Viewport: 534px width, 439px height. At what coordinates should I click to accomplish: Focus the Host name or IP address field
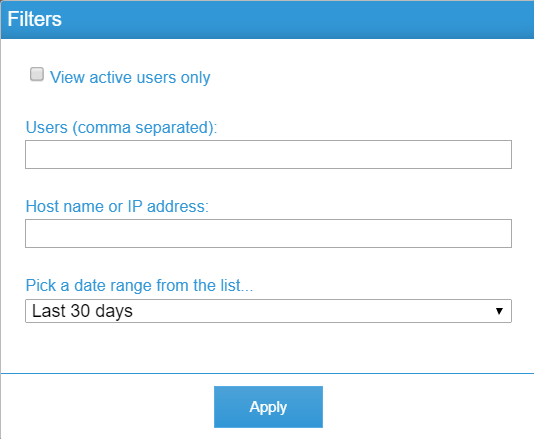[x=268, y=233]
